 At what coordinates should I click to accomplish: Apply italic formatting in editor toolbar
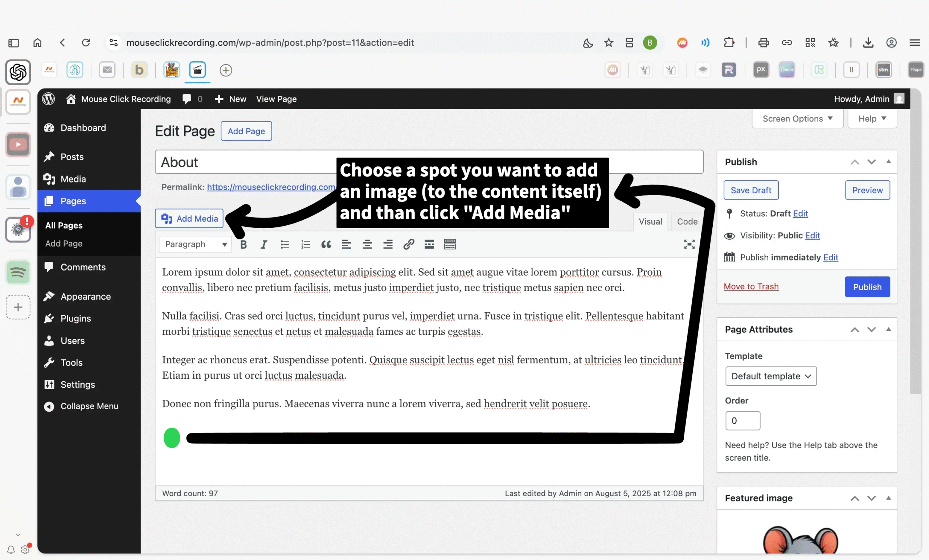click(264, 244)
